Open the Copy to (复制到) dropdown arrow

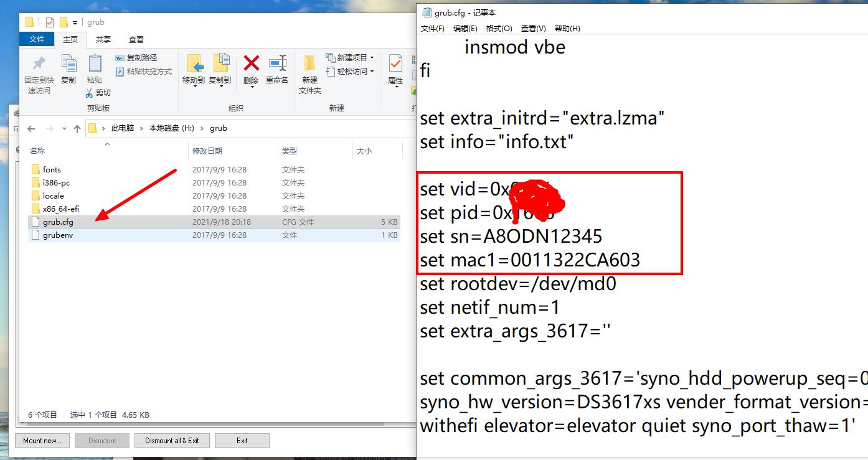pos(220,87)
